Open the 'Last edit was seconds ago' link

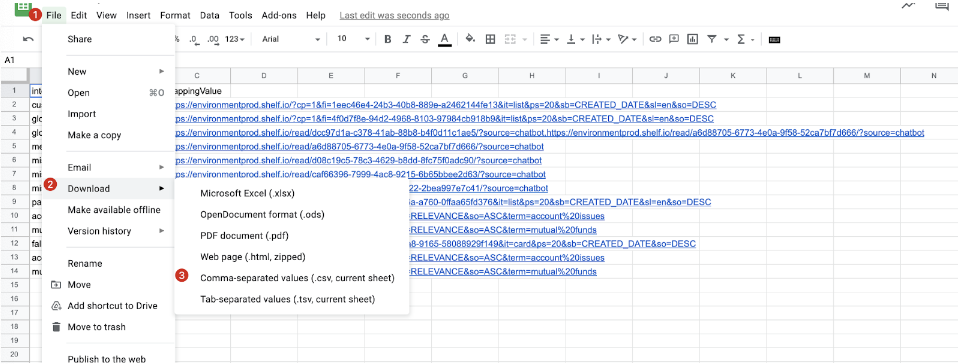click(x=394, y=15)
